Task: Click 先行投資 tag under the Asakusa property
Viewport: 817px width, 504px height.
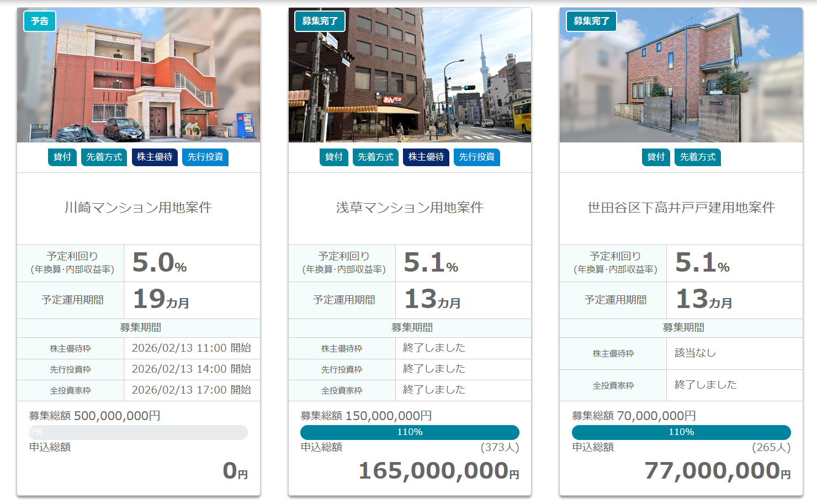Action: pos(477,157)
